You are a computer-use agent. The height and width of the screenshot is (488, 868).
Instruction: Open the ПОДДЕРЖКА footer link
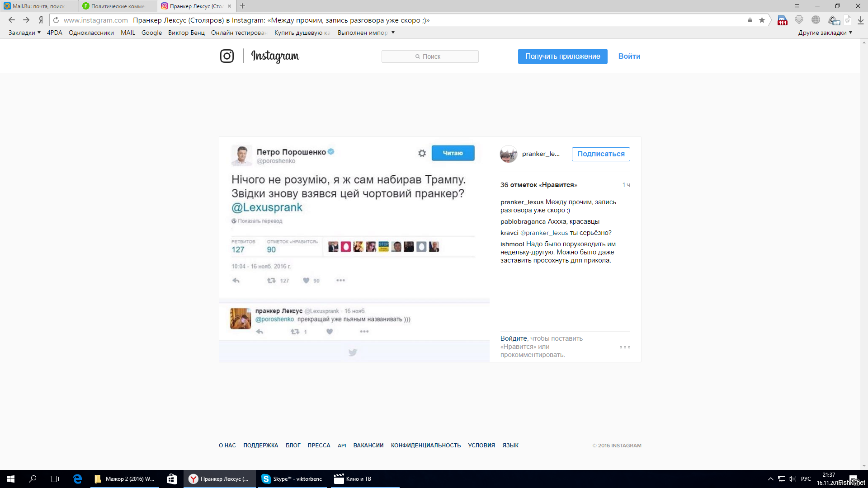(261, 446)
